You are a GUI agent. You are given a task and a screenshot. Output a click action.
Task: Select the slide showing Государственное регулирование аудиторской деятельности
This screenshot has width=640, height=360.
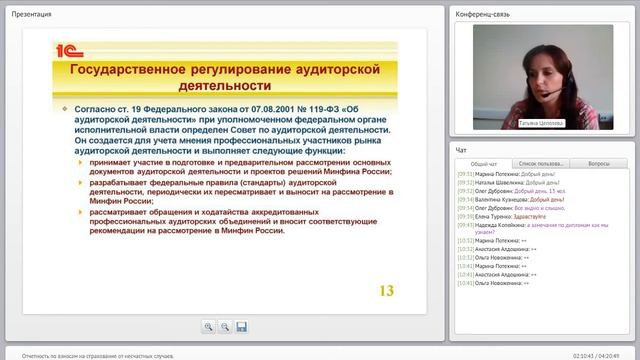coord(224,171)
